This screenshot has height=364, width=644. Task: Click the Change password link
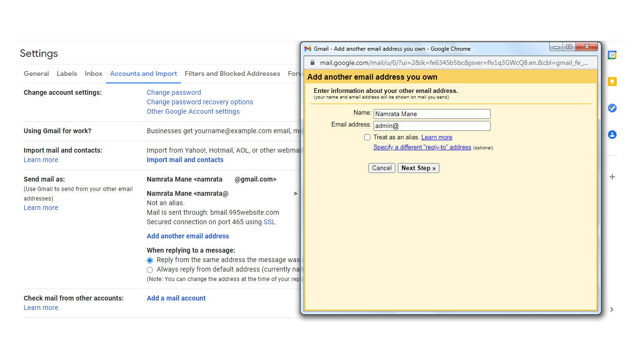coord(174,92)
